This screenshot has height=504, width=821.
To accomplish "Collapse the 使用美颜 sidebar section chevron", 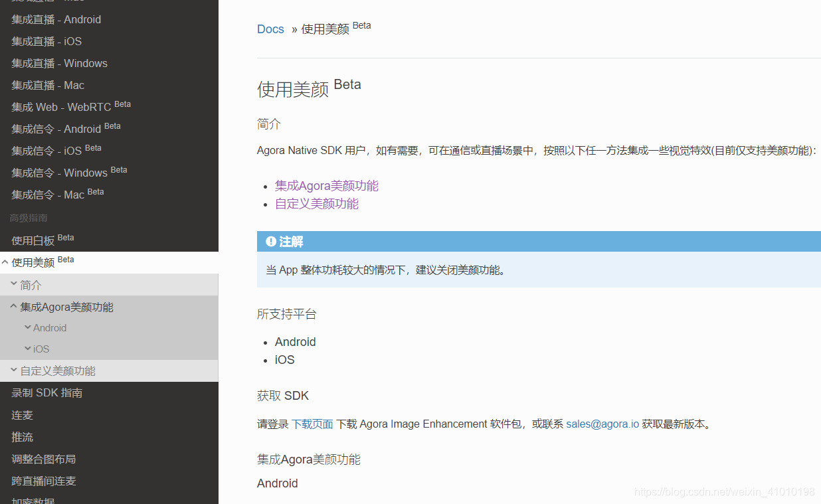I will click(x=5, y=262).
